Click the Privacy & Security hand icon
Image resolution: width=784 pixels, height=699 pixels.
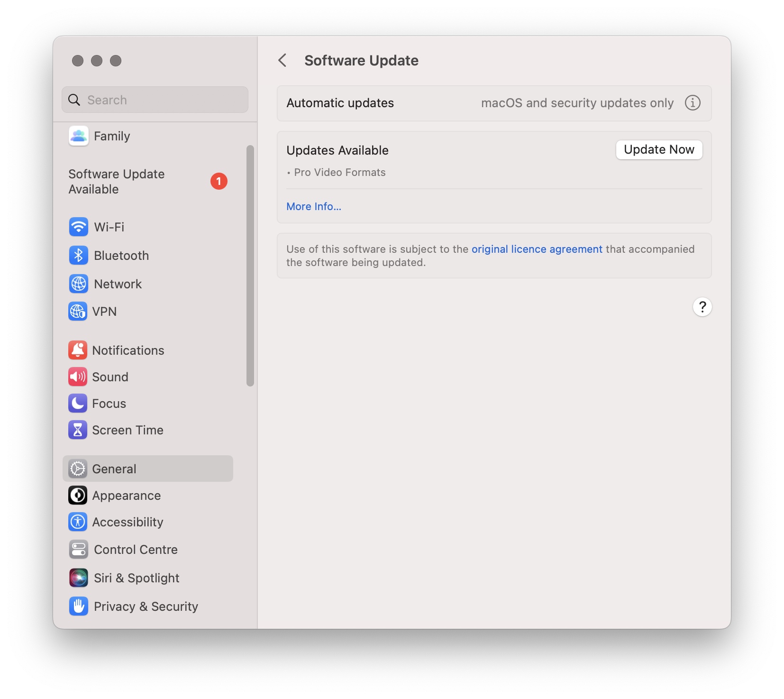[78, 606]
